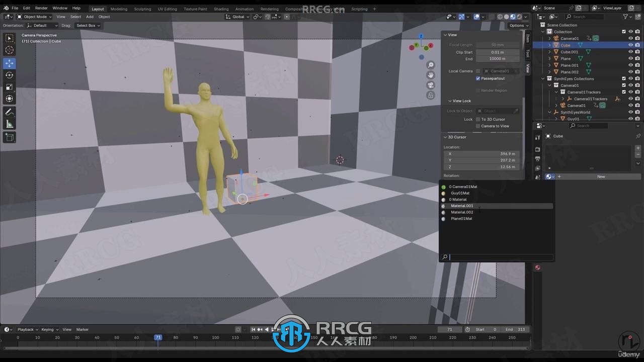Open the Render properties tab icon
Viewport: 644px width, 362px height.
pyautogui.click(x=537, y=149)
